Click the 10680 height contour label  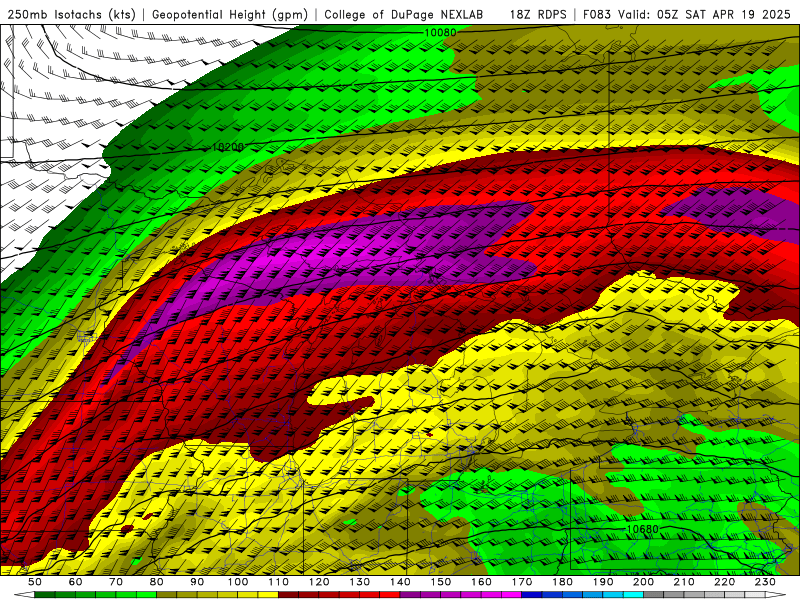(642, 530)
